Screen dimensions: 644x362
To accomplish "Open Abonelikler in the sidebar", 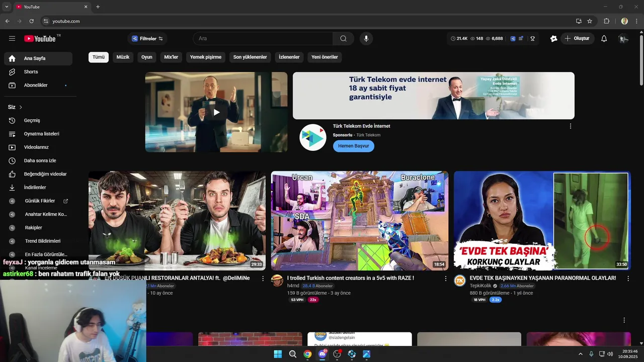I will pos(38,85).
